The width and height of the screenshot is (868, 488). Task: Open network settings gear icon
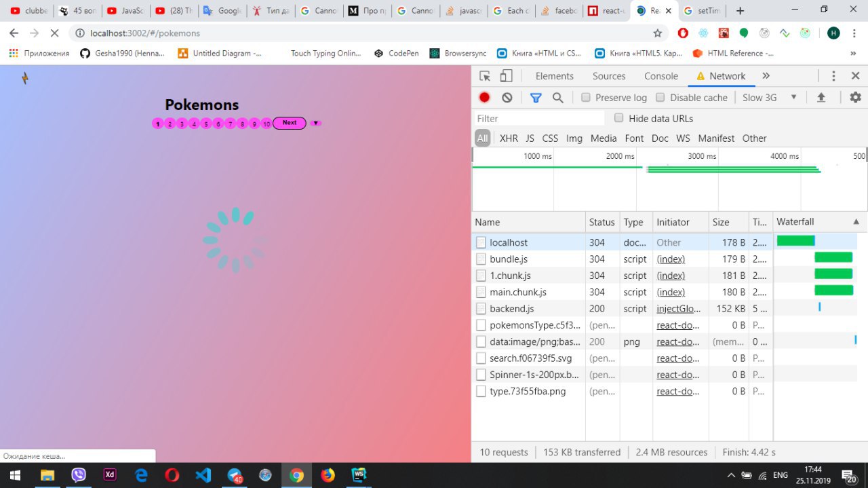855,97
